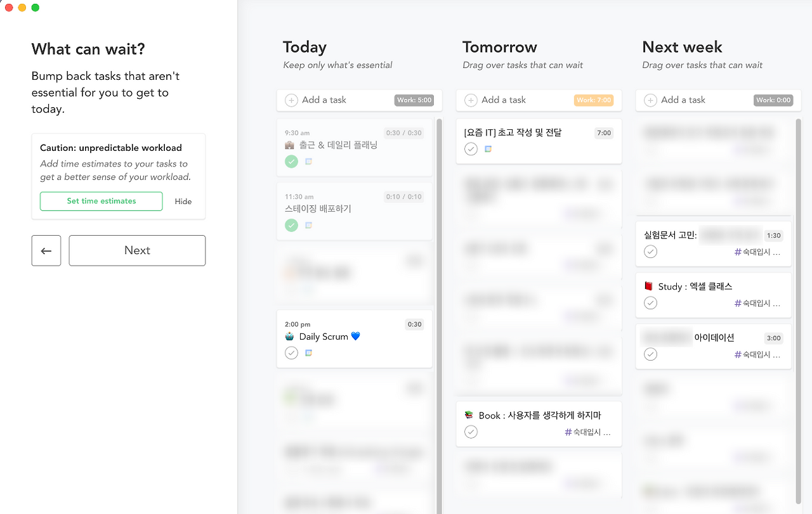
Task: Click calendar icon on 스테이징 배포하기 task
Action: (309, 225)
